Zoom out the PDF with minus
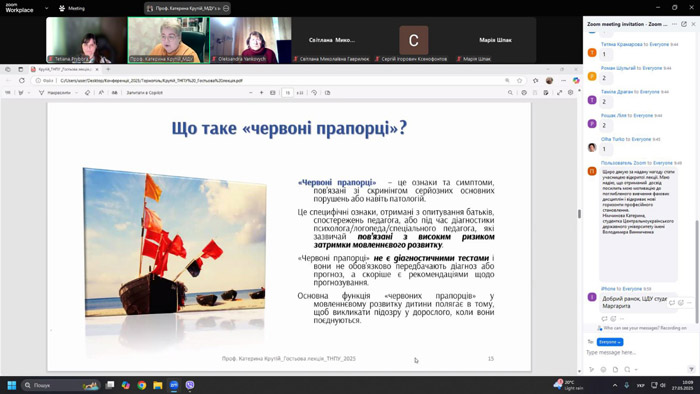The image size is (700, 394). tap(250, 93)
